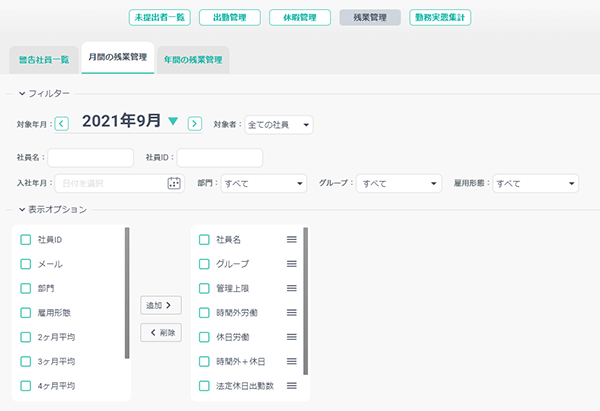Expand the 部門 dropdown
The image size is (600, 411).
pos(264,184)
